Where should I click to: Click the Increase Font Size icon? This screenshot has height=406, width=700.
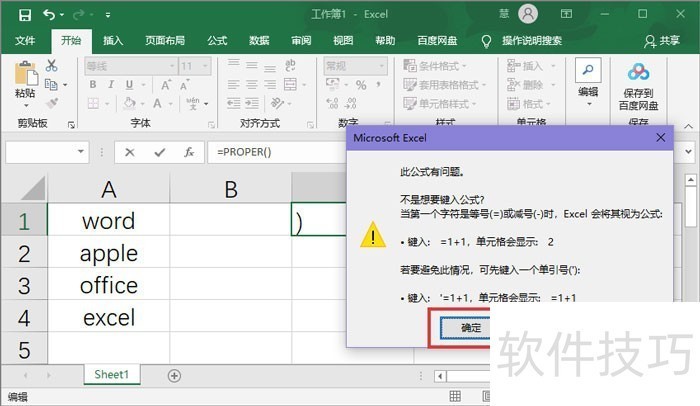[x=166, y=85]
